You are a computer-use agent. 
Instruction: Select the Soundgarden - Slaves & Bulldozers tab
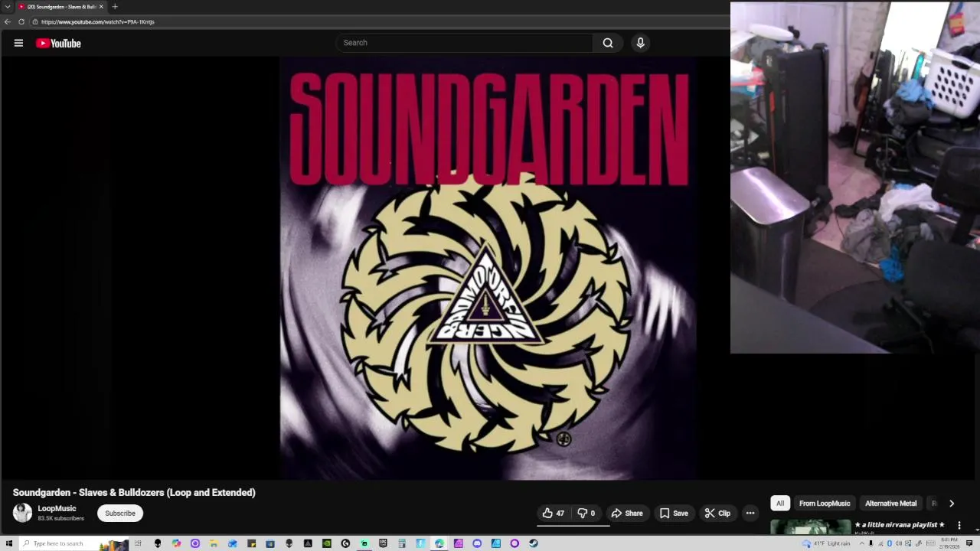tap(61, 6)
